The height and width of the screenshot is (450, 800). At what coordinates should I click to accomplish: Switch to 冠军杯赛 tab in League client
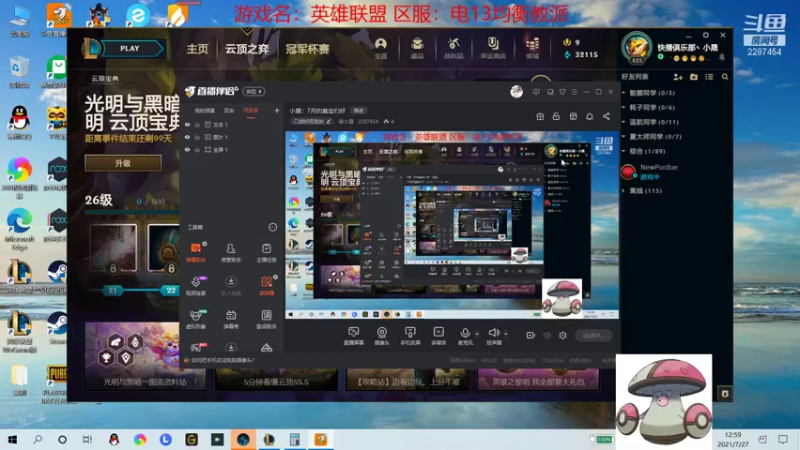pyautogui.click(x=307, y=49)
